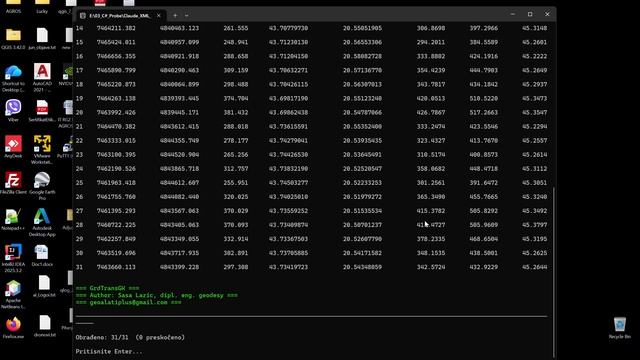Click value 7464211.382 in row 14
The height and width of the screenshot is (360, 640).
[116, 28]
